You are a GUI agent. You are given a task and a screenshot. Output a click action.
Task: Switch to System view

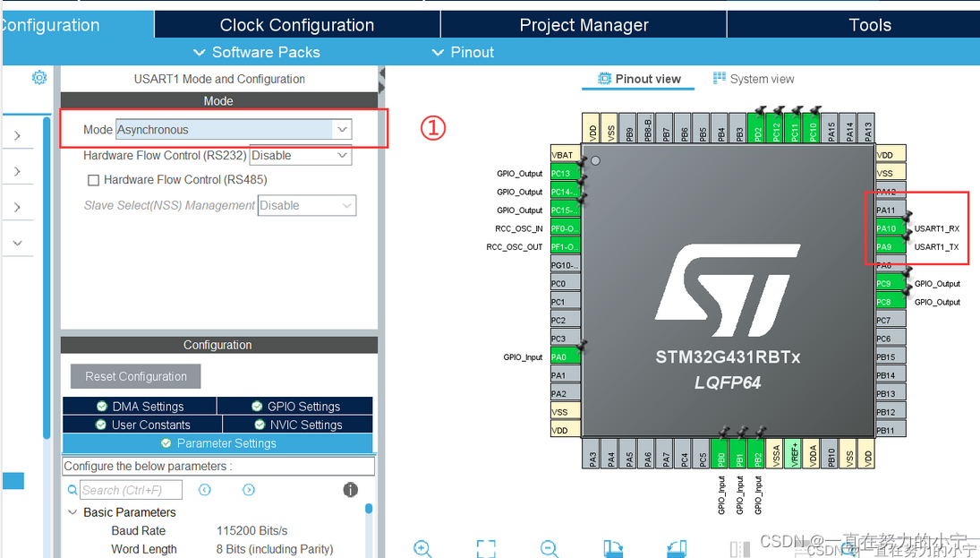[x=754, y=79]
